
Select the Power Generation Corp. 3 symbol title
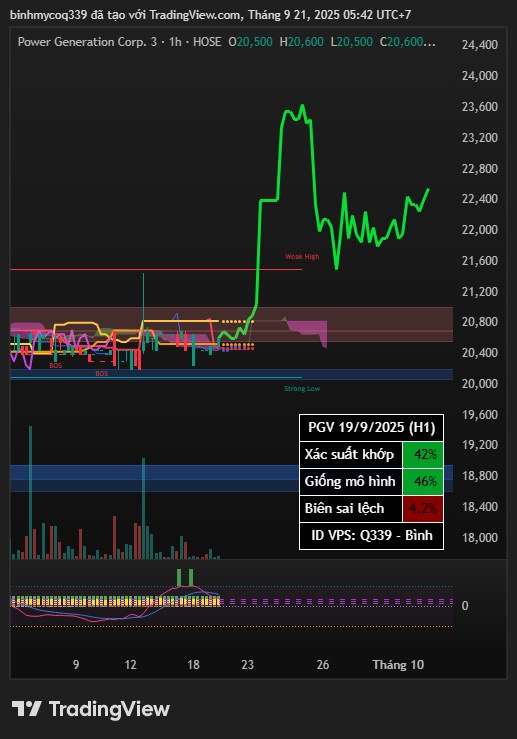[87, 41]
